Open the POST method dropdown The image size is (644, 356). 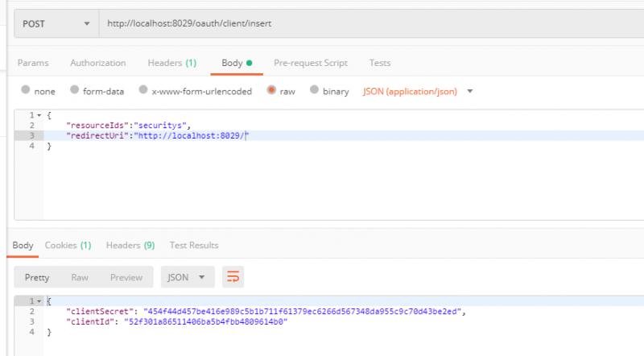point(56,24)
